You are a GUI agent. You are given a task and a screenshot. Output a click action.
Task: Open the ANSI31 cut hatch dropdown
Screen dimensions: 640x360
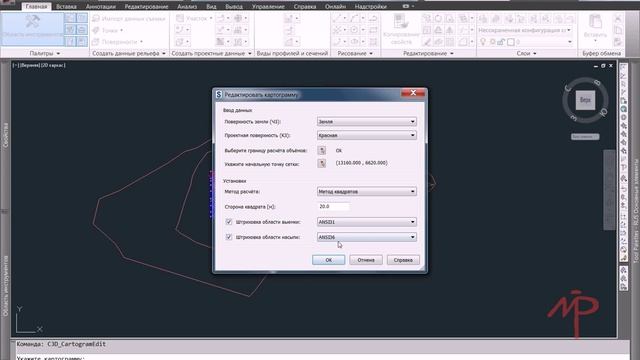coord(367,222)
